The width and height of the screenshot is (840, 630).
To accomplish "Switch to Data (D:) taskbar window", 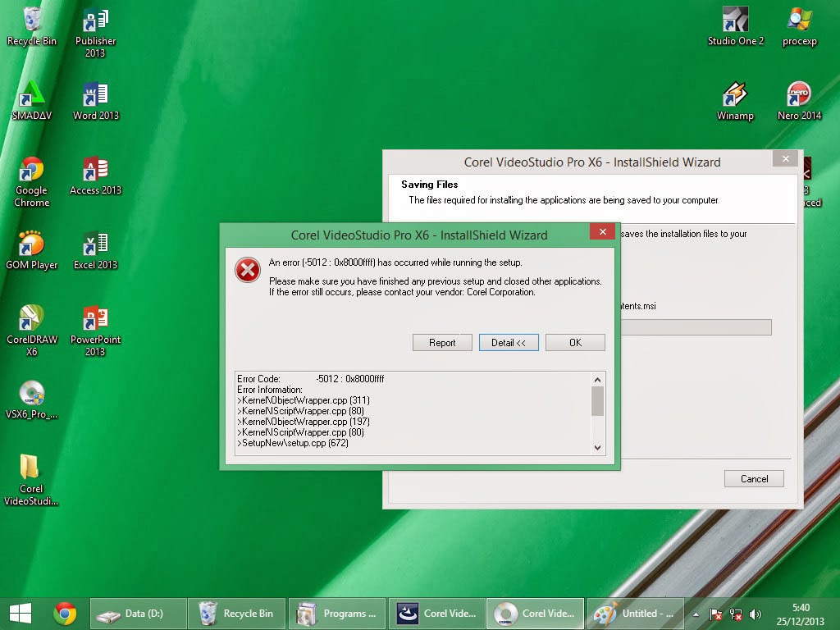I will pos(138,614).
